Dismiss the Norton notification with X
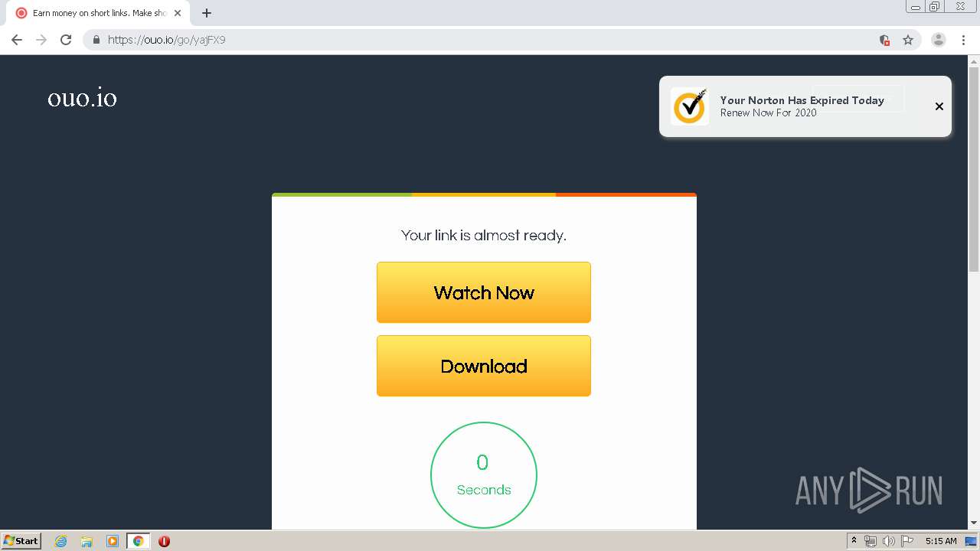Screen dimensions: 980x551 pos(939,106)
